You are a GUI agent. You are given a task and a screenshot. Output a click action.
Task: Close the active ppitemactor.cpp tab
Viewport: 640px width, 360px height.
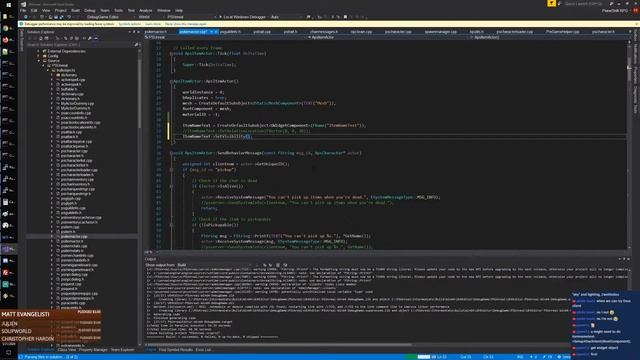(216, 32)
